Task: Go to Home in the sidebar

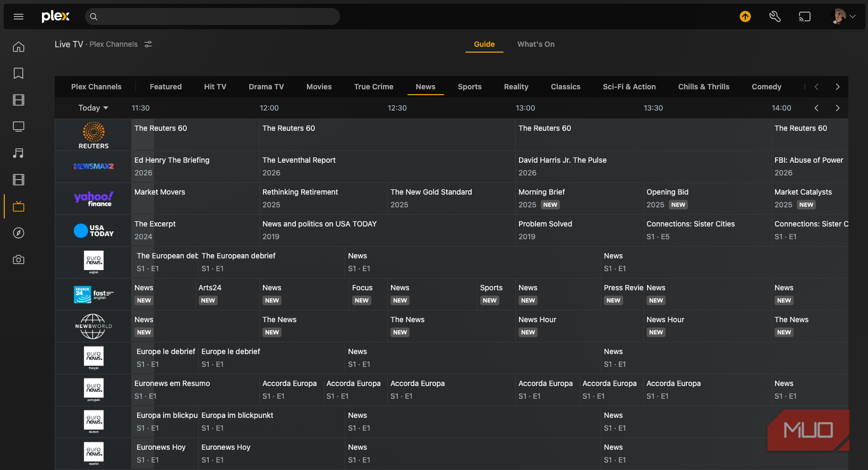Action: tap(19, 47)
